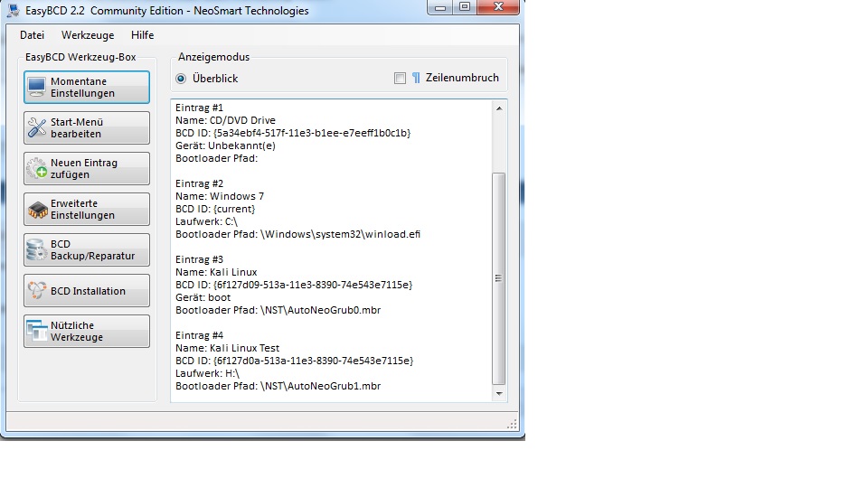Open the Datei menu
This screenshot has height=488, width=868.
point(33,35)
